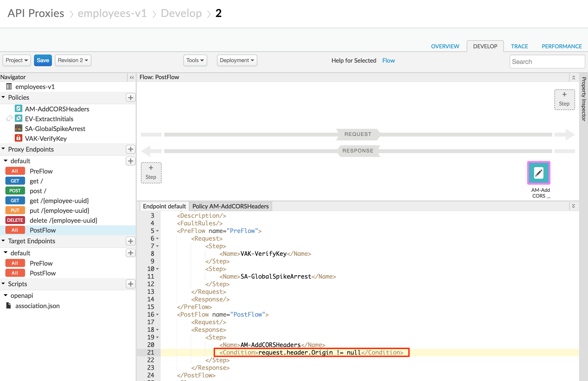Go to employees-v1 breadcrumb

112,13
